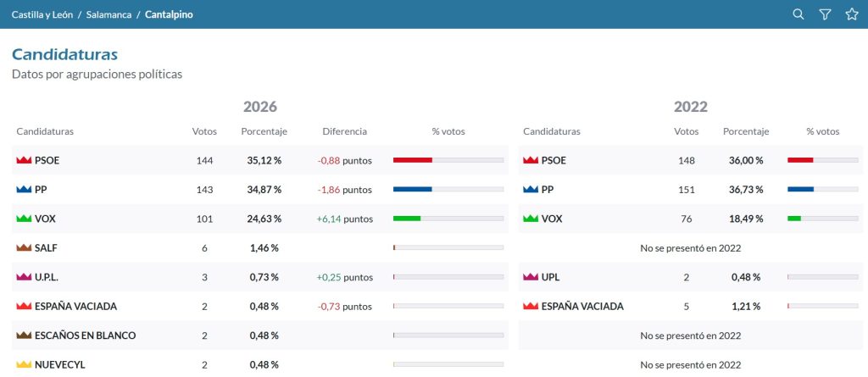The height and width of the screenshot is (377, 868).
Task: Click the magenta UPL crown icon in 2022
Action: 531,277
